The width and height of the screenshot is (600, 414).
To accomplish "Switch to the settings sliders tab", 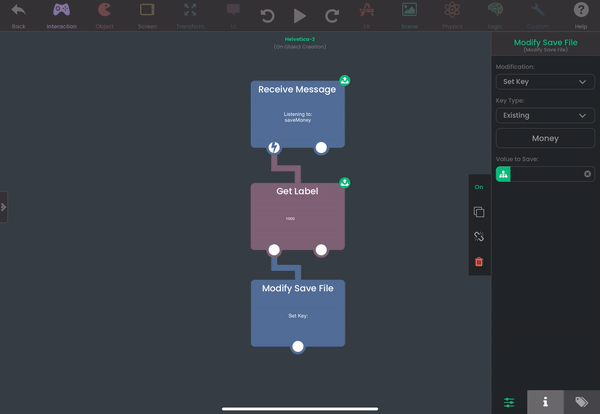I will click(509, 402).
